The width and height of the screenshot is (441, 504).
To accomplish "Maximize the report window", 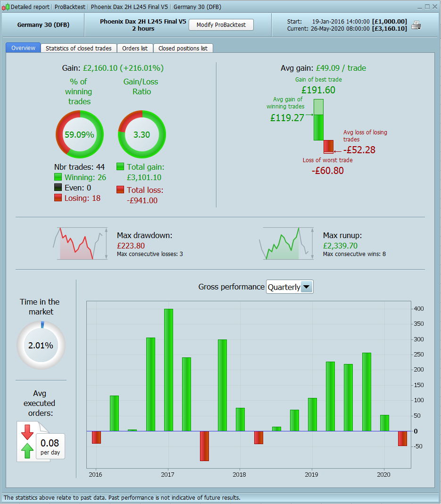I will [x=427, y=7].
